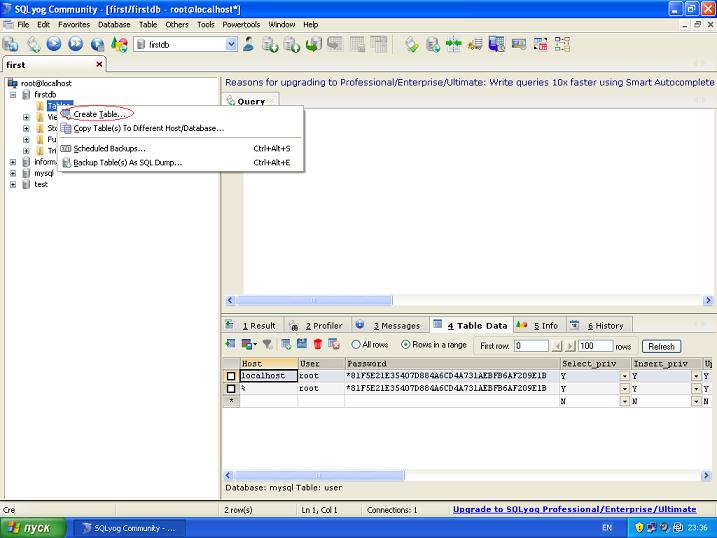Click the root@localhost server icon
This screenshot has width=717, height=538.
(12, 83)
